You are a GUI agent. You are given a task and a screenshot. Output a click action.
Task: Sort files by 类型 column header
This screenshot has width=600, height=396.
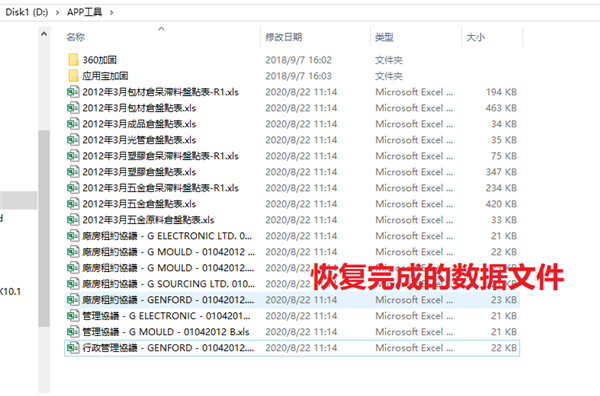tap(384, 37)
